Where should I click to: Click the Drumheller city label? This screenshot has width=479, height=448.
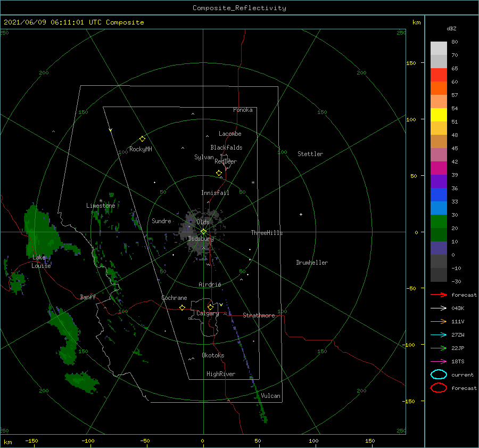312,263
